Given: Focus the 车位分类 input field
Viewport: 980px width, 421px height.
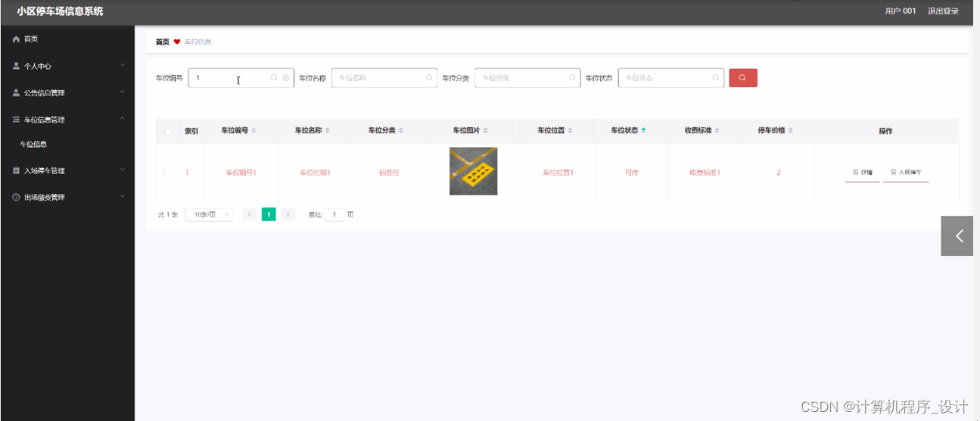Looking at the screenshot, I should (x=527, y=78).
